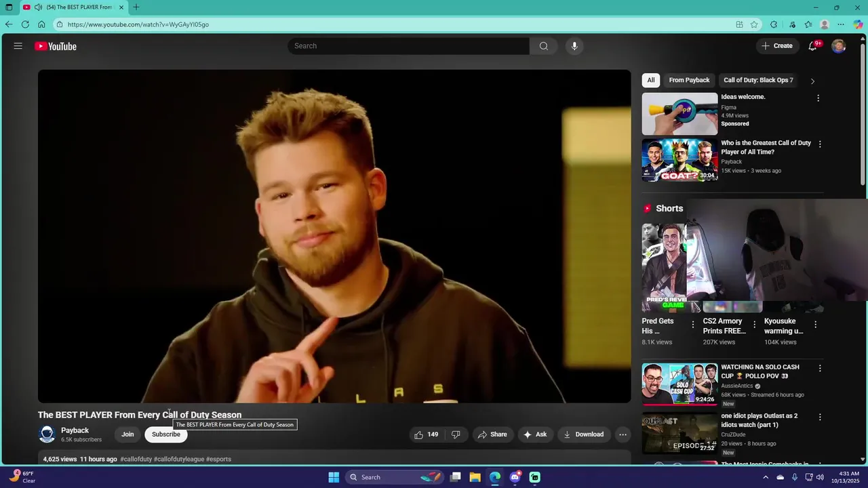Open options for 'Ideas welcome.' ad
The height and width of the screenshot is (488, 868).
[x=818, y=98]
